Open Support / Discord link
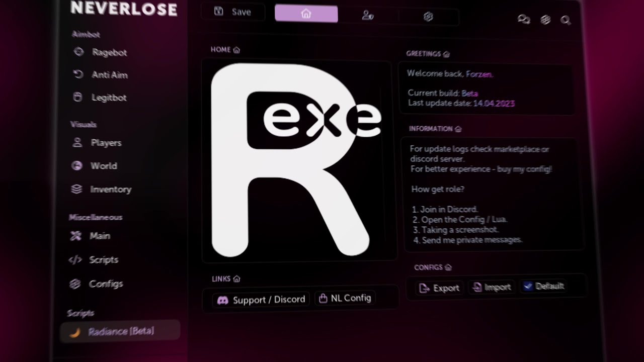The height and width of the screenshot is (362, 644). click(261, 300)
